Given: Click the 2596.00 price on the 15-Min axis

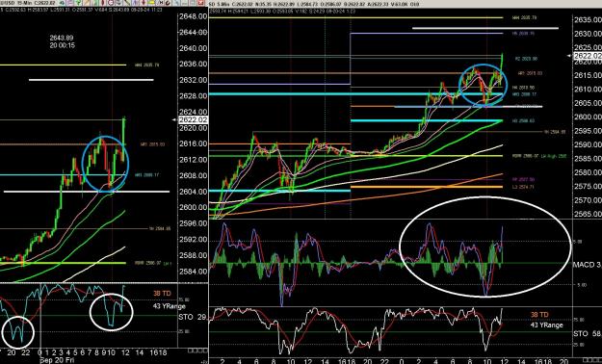Looking at the screenshot, I should pyautogui.click(x=194, y=223).
